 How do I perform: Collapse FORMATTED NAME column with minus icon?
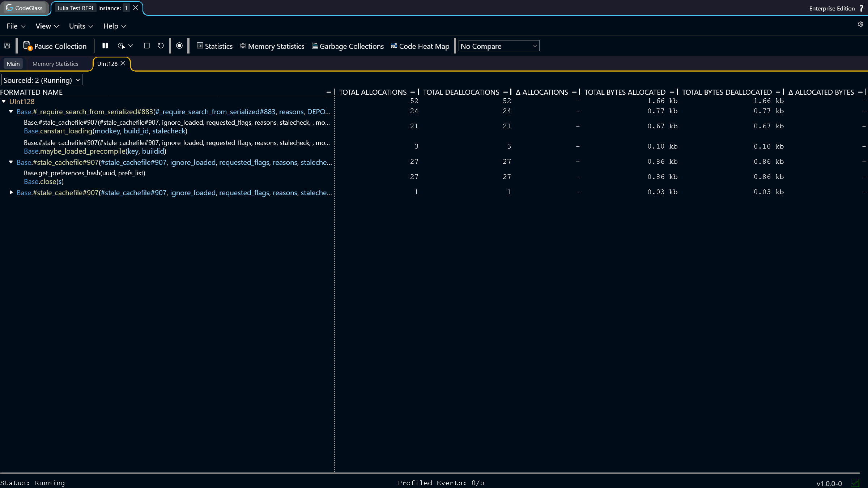[x=329, y=92]
